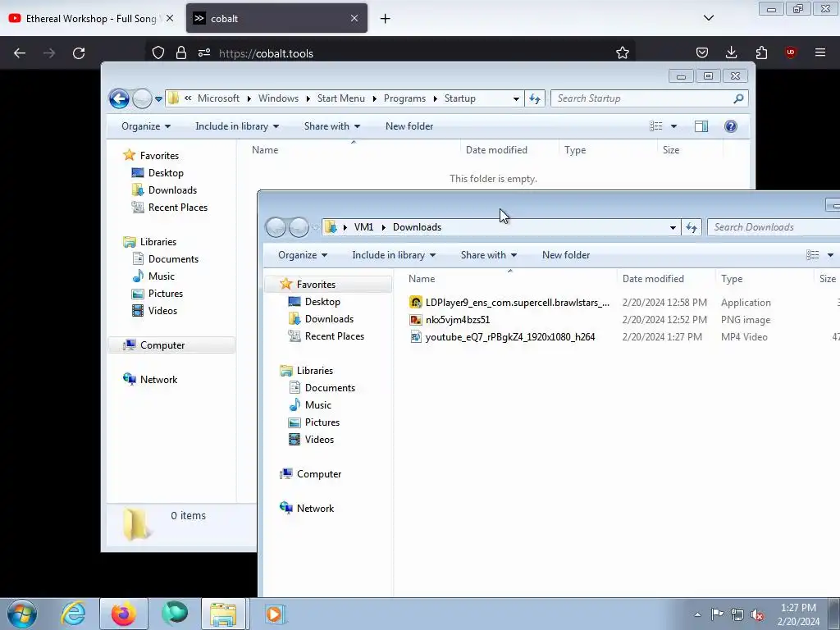Image resolution: width=840 pixels, height=630 pixels.
Task: Launch Internet Explorer from the taskbar
Action: (73, 614)
